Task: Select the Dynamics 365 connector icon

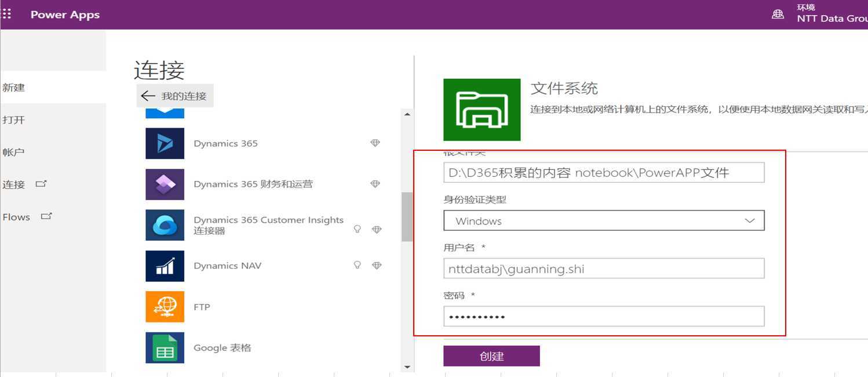Action: [x=165, y=143]
